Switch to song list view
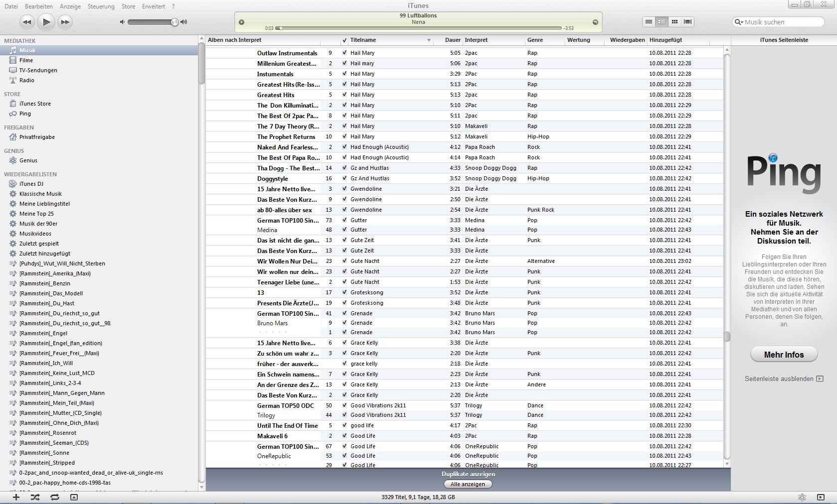 [649, 22]
